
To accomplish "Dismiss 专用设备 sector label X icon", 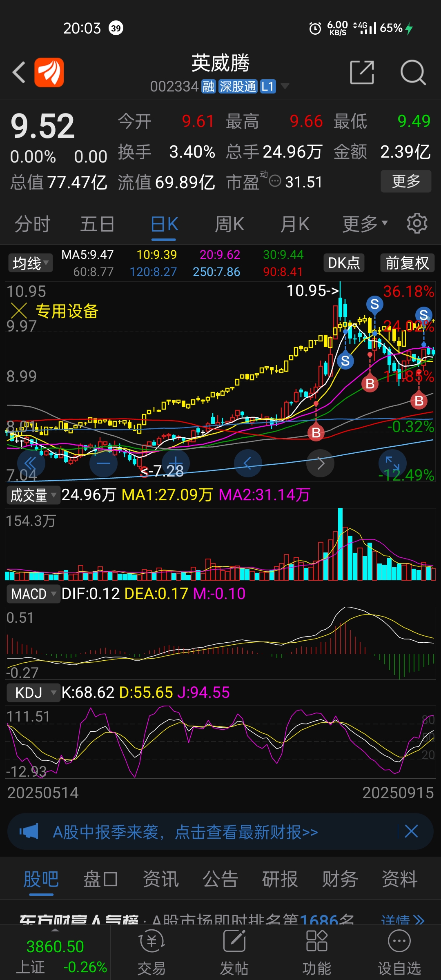I will tap(19, 311).
